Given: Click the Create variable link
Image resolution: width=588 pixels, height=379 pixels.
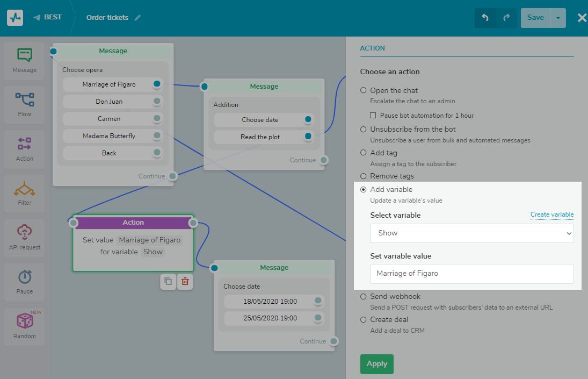Looking at the screenshot, I should (552, 214).
